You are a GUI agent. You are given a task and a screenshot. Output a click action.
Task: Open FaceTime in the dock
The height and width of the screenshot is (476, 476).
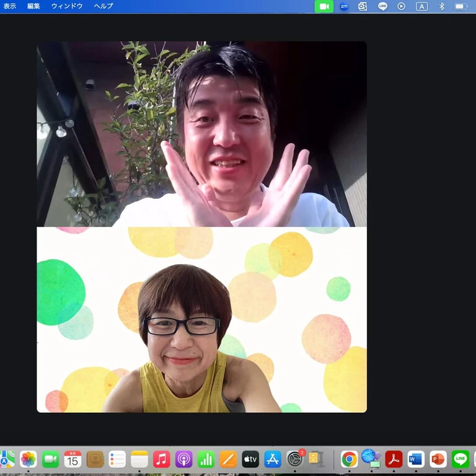(x=50, y=459)
